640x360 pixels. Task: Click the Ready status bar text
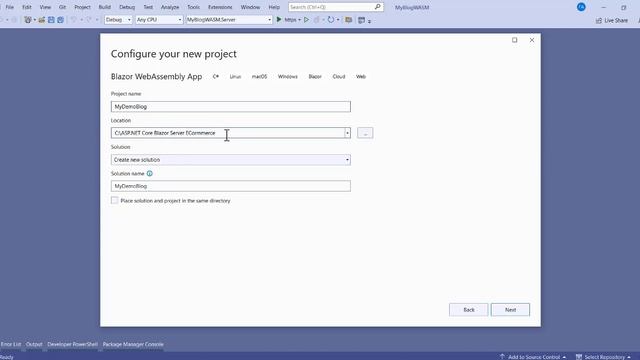tap(7, 357)
